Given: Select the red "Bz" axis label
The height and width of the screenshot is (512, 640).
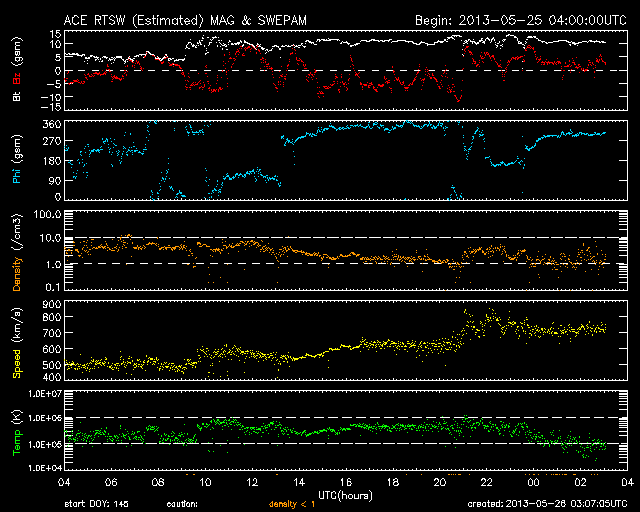Looking at the screenshot, I should point(17,78).
